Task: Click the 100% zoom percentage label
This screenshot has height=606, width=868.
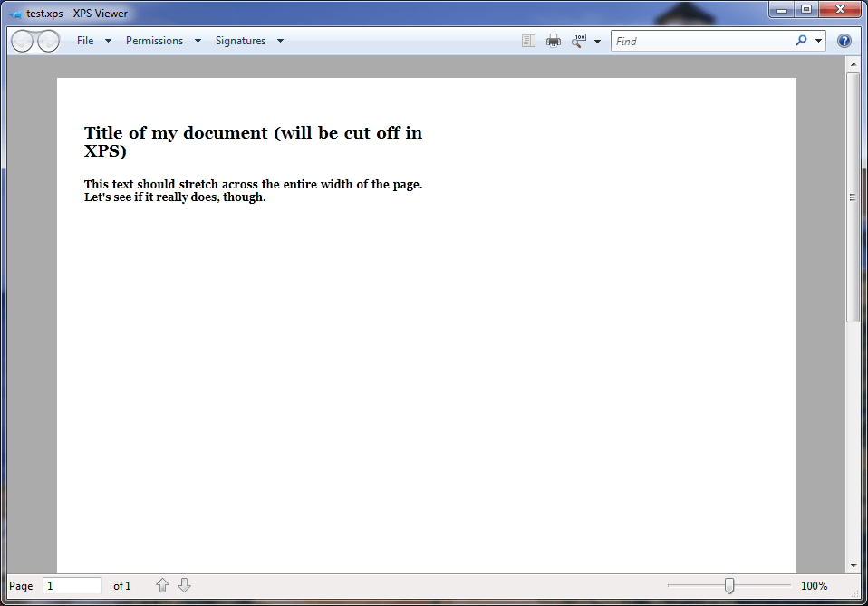Action: click(814, 585)
